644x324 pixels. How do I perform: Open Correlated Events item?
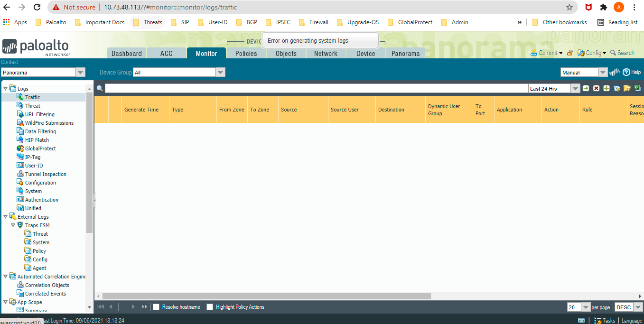[x=46, y=293]
